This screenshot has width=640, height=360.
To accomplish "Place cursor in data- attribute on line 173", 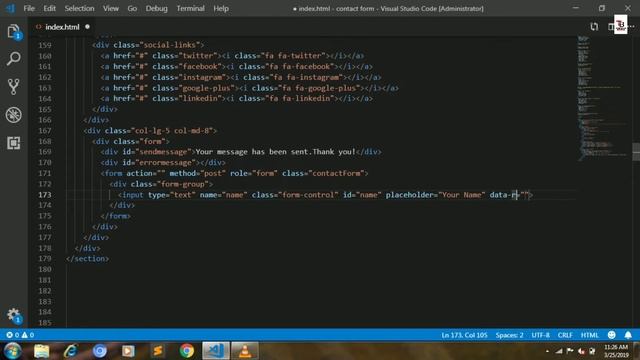I will point(503,195).
